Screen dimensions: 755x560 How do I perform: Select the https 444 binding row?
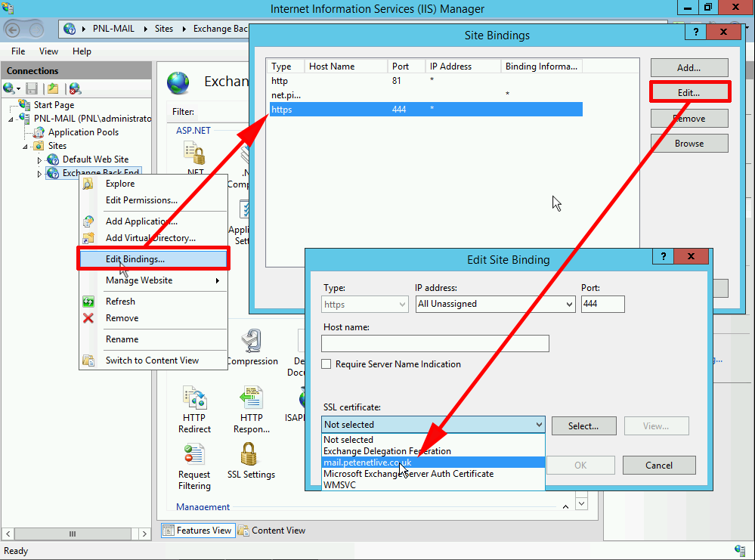426,110
